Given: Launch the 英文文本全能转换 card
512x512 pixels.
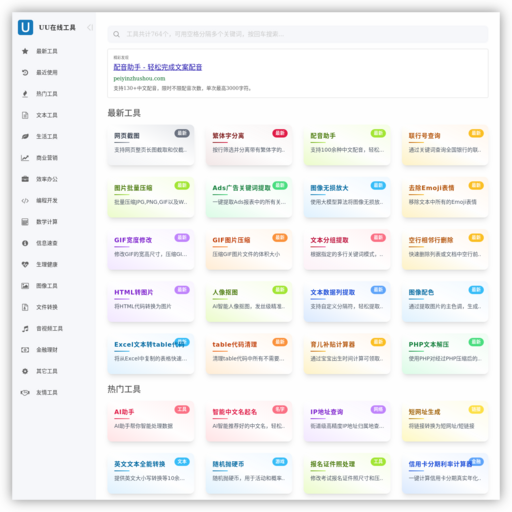Looking at the screenshot, I should click(x=151, y=473).
